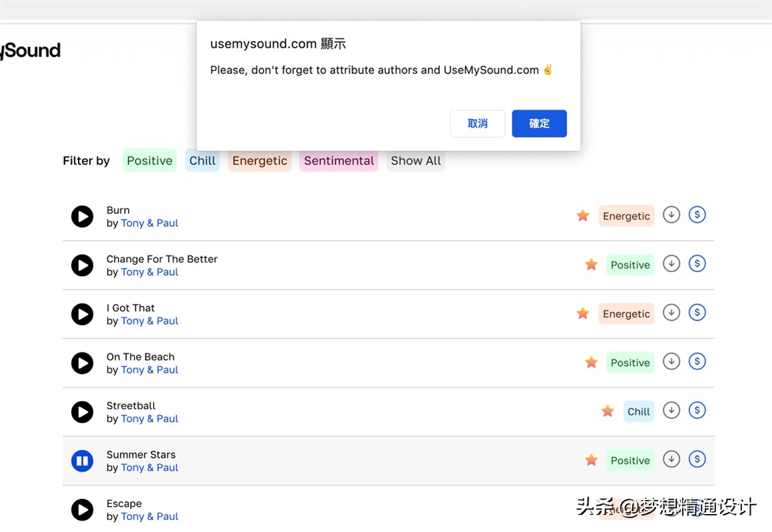Cancel the dialog with 取消 button
Screen dimensions: 772x532
click(477, 124)
